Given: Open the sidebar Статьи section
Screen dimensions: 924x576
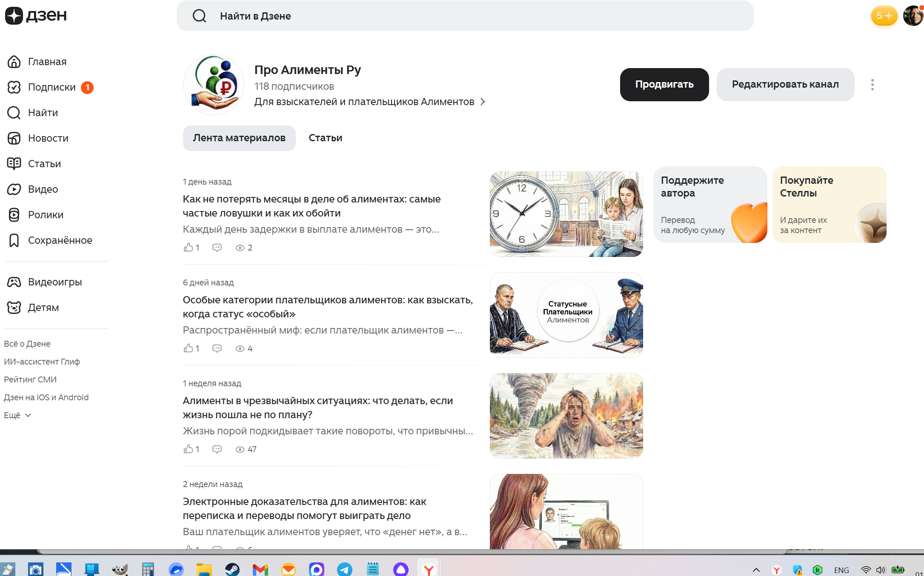Looking at the screenshot, I should [34, 164].
